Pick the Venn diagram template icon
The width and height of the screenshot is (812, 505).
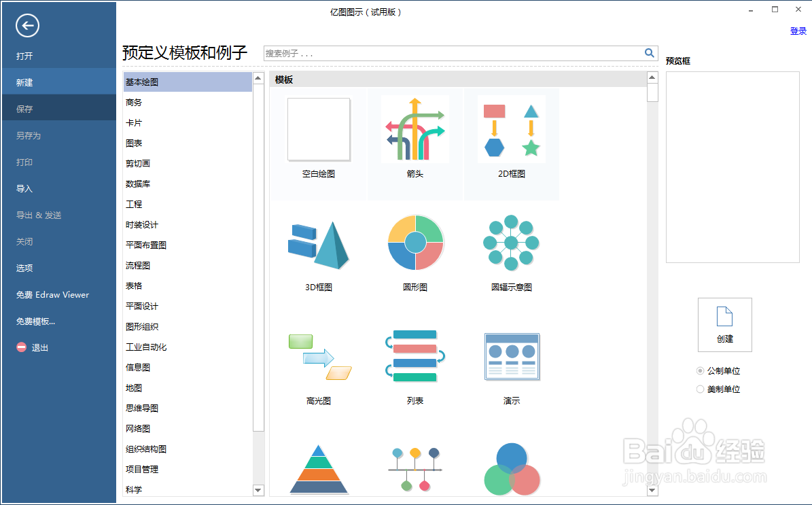click(x=512, y=469)
